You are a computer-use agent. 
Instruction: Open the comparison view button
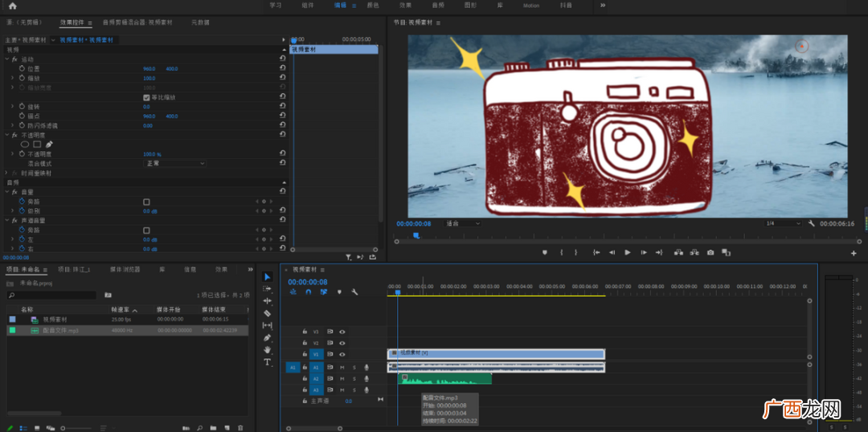pyautogui.click(x=727, y=252)
